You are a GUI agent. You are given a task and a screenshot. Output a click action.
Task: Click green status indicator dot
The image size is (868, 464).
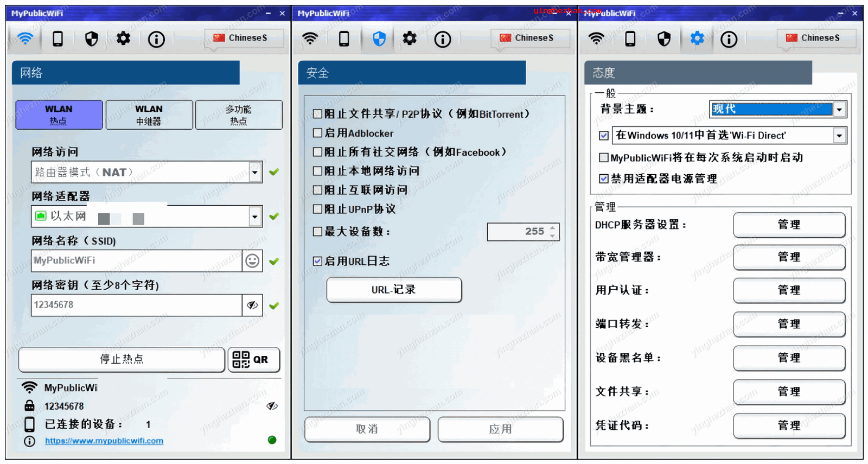(272, 440)
